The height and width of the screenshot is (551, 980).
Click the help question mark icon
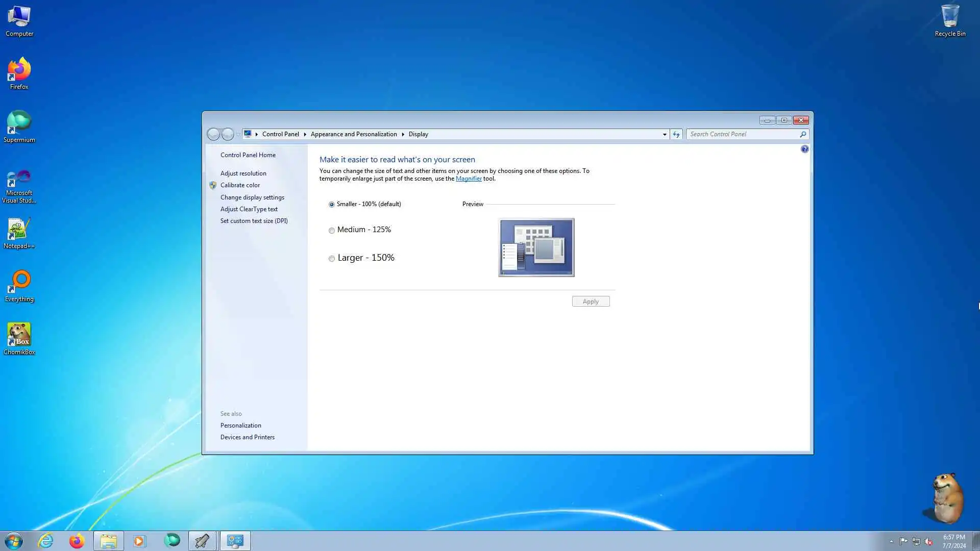[804, 149]
